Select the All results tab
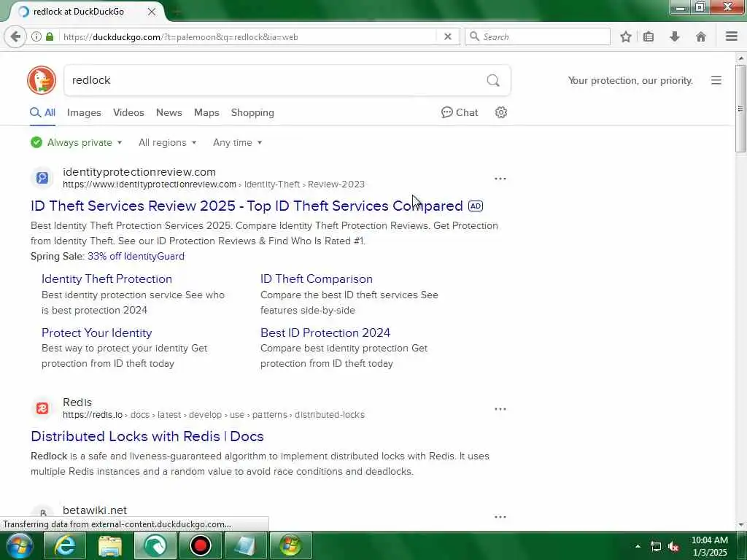 coord(42,112)
